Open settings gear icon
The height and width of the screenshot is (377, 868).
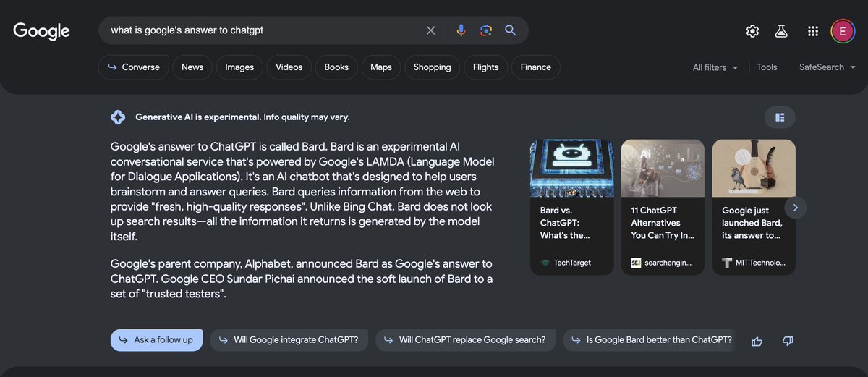(752, 31)
